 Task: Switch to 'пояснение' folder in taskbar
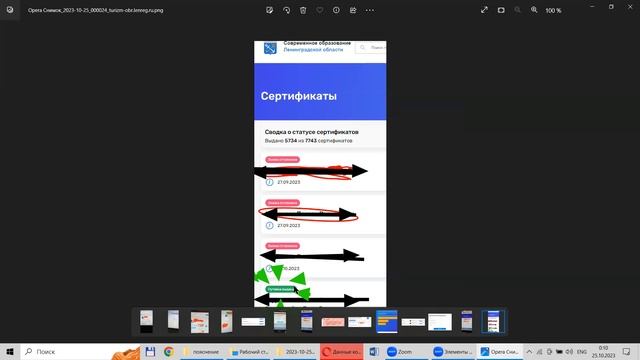pyautogui.click(x=202, y=351)
